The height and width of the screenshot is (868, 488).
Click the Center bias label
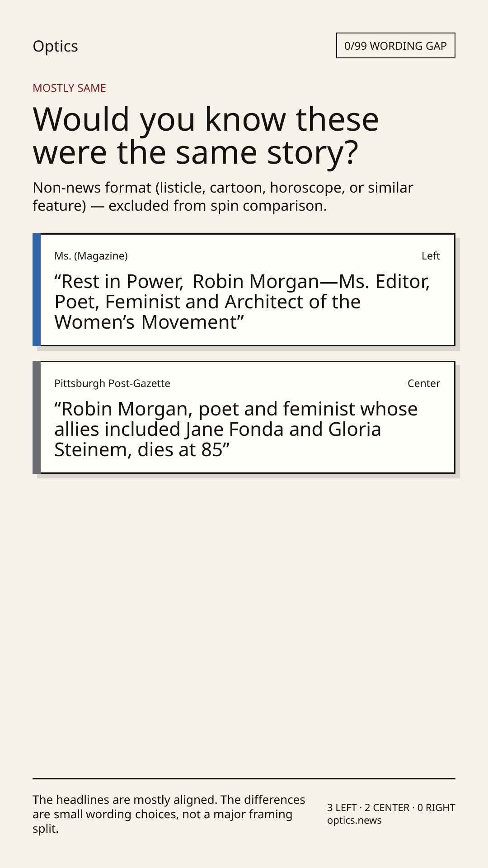[423, 383]
